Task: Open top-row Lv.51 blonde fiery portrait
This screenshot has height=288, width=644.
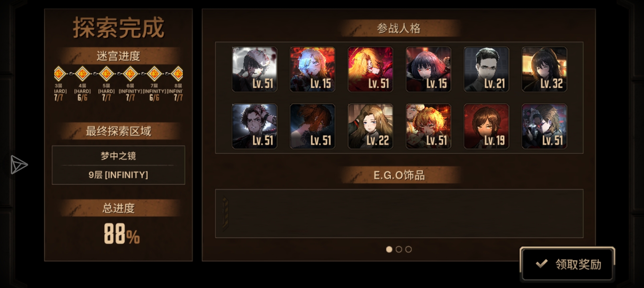Action: pos(370,69)
